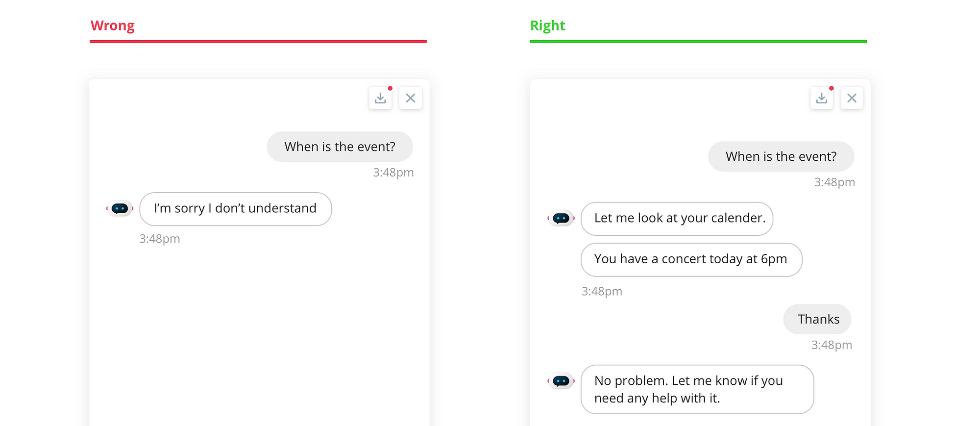The image size is (980, 426).
Task: Click the download icon in the Right chat panel
Action: (822, 98)
